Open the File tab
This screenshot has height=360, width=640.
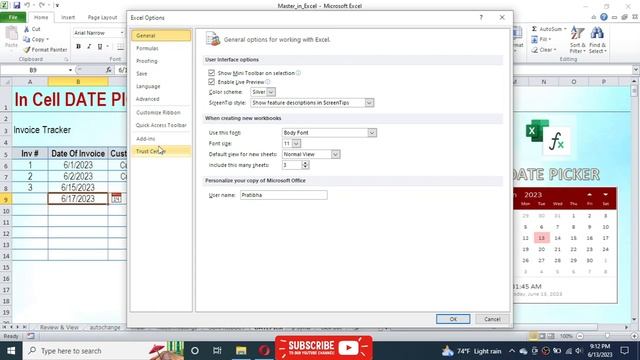13,17
